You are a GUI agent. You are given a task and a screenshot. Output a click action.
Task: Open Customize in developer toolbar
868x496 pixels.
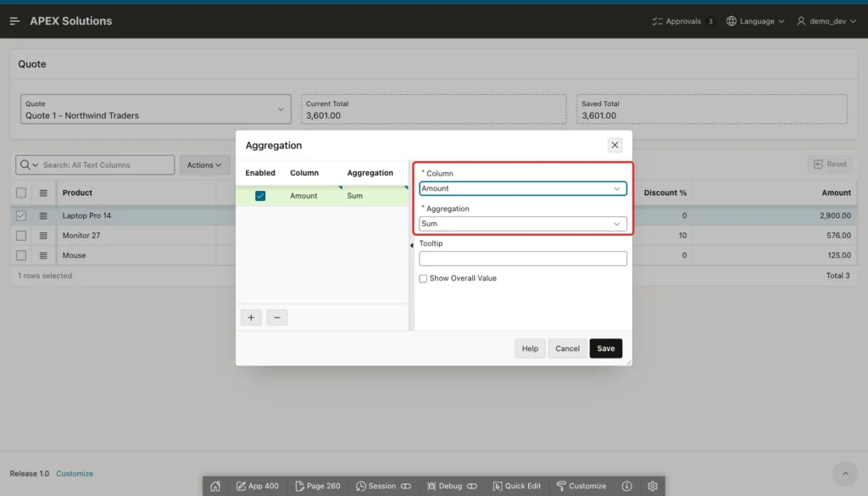click(581, 486)
